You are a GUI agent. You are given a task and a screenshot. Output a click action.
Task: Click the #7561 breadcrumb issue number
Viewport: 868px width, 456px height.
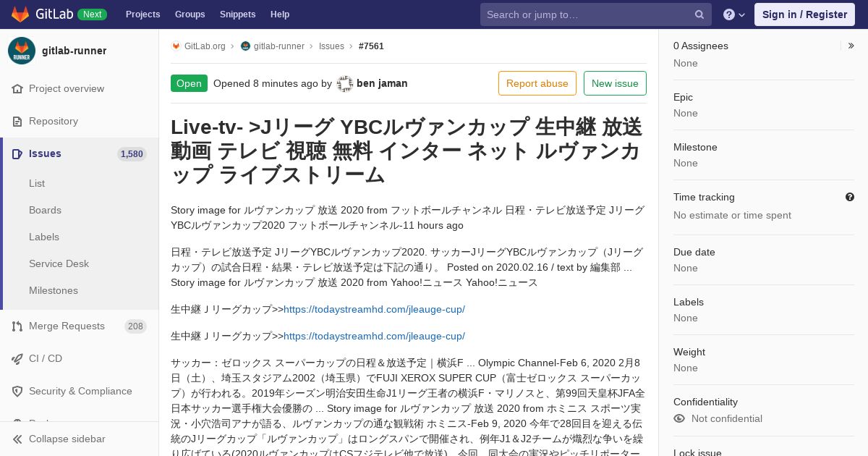pyautogui.click(x=371, y=46)
